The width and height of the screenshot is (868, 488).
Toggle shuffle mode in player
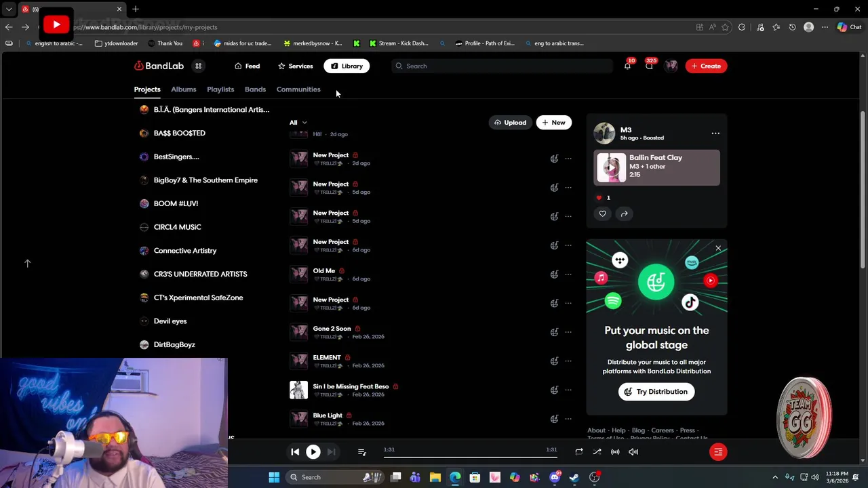pyautogui.click(x=597, y=452)
